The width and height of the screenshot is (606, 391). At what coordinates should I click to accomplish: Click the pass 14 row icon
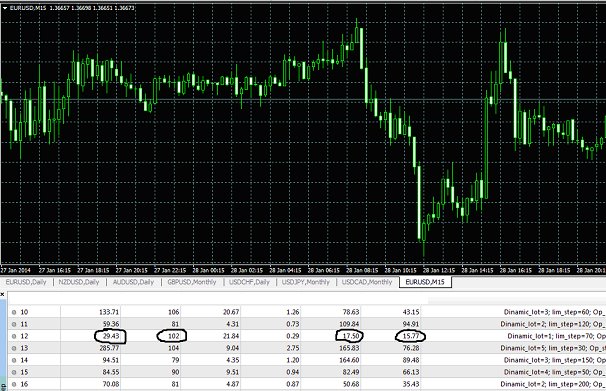coord(14,360)
